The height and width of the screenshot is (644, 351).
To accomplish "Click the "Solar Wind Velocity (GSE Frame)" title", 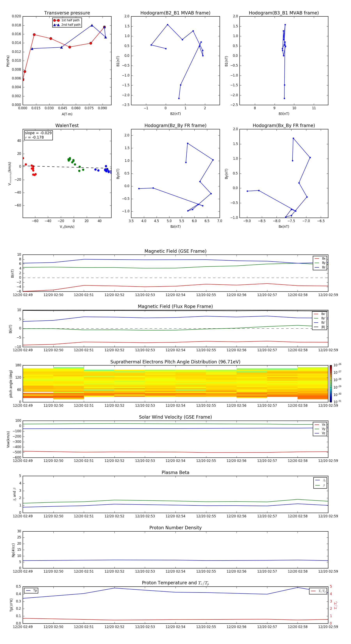I will pos(175,417).
